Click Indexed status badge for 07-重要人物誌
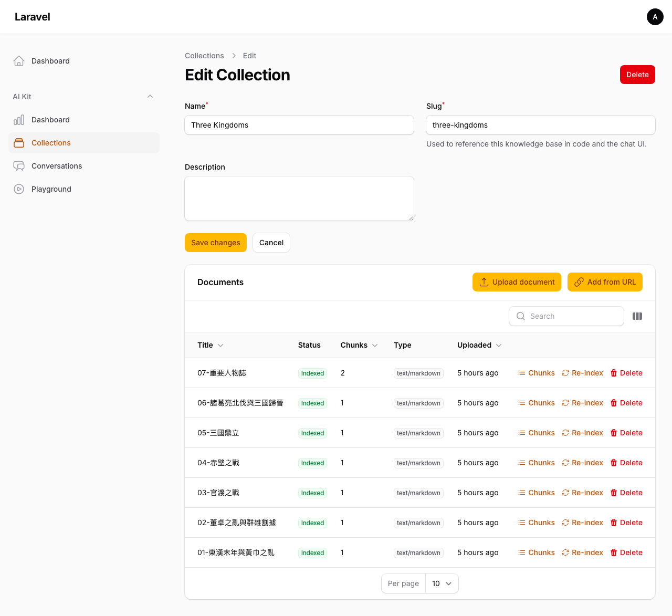 point(312,373)
